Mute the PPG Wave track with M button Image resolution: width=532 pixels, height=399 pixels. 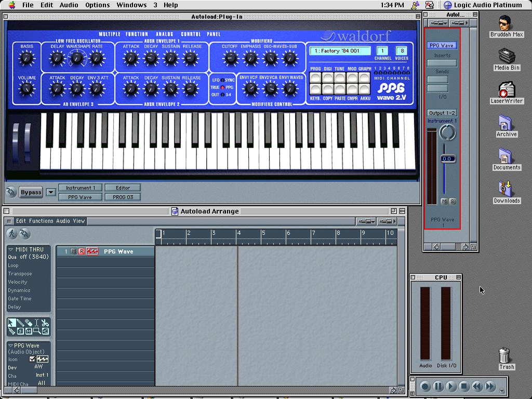coord(74,251)
